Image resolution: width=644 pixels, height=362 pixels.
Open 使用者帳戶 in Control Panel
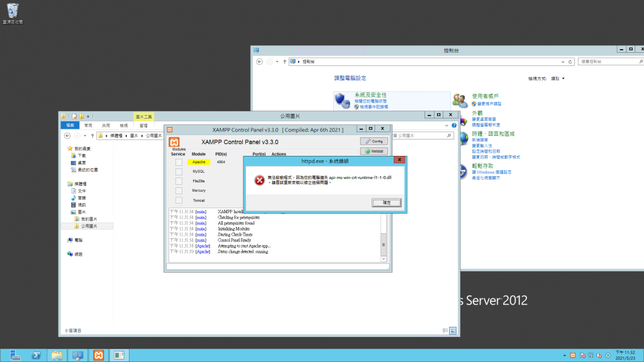485,96
